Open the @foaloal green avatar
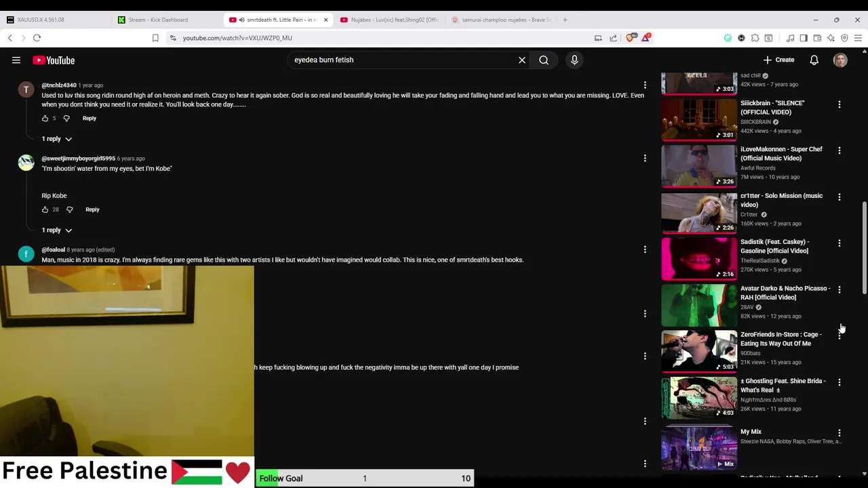This screenshot has width=868, height=488. 26,253
